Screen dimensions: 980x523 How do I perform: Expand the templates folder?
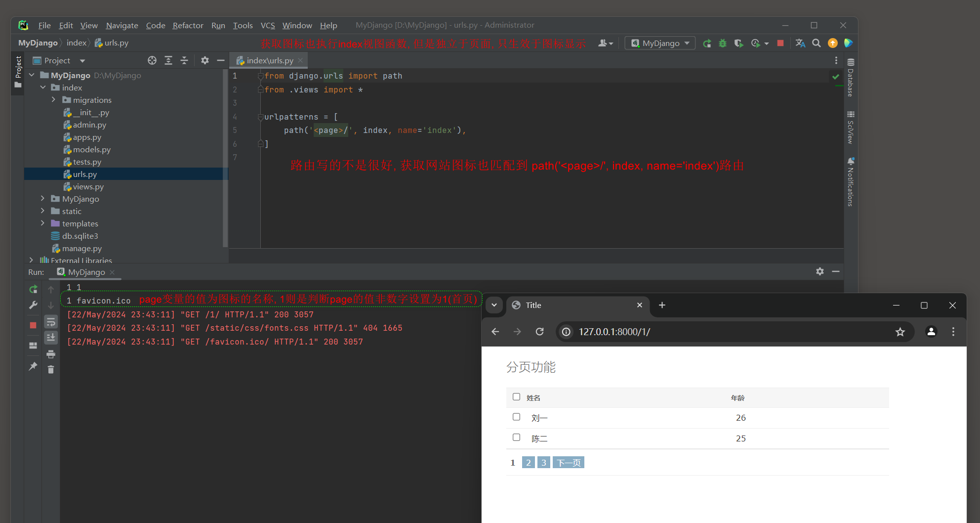[43, 223]
